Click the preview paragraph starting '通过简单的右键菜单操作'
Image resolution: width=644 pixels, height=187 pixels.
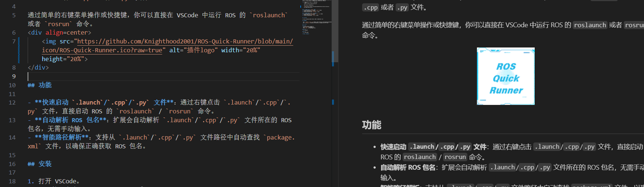[x=503, y=30]
